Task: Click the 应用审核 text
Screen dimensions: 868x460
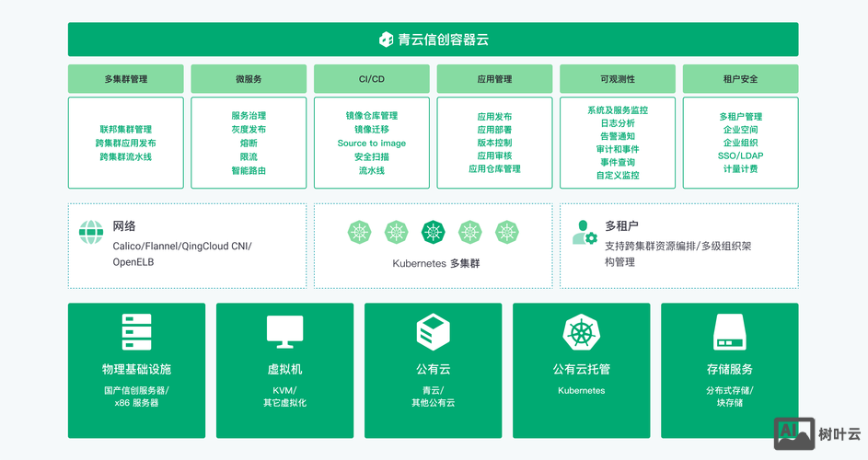Action: (x=494, y=155)
